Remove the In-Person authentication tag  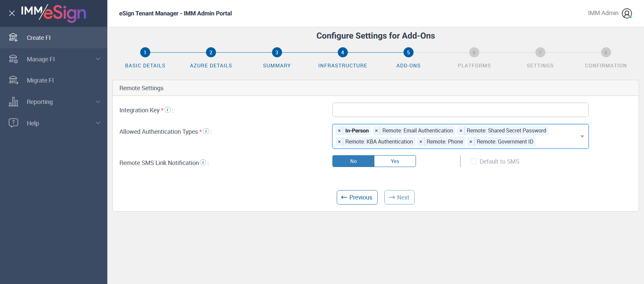(339, 131)
